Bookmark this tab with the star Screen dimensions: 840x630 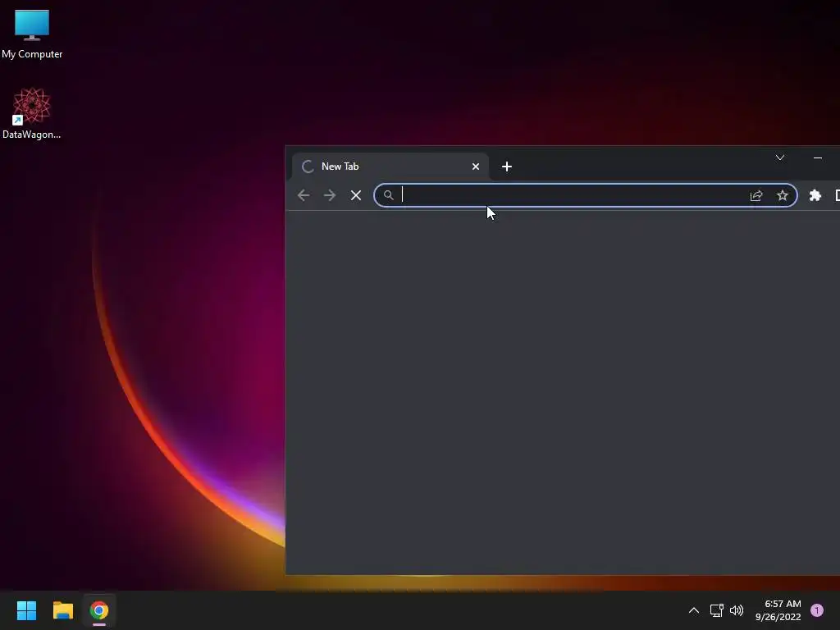(782, 195)
